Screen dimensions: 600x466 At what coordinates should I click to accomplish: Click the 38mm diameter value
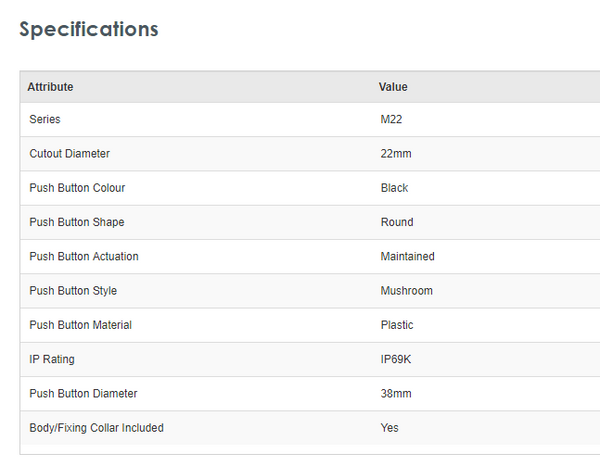pyautogui.click(x=396, y=393)
